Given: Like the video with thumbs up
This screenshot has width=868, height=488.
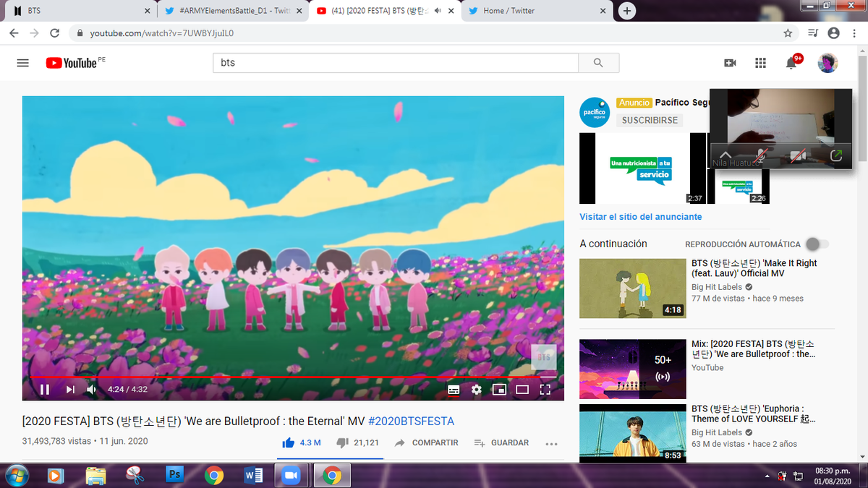Looking at the screenshot, I should click(x=301, y=442).
